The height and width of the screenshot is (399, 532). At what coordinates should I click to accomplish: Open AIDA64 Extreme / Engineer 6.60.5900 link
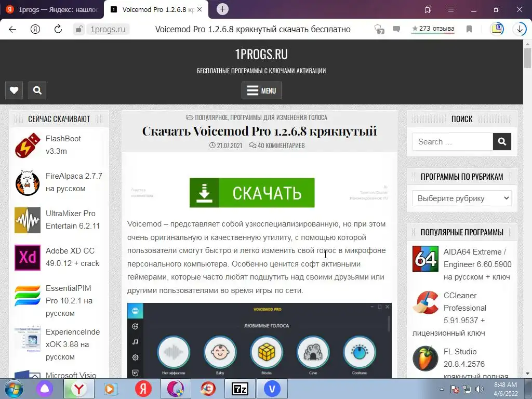coord(477,264)
